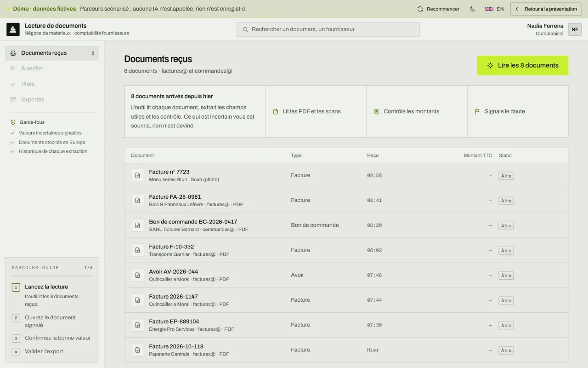The width and height of the screenshot is (588, 368).
Task: Click the Reçu column header
Action: (373, 155)
